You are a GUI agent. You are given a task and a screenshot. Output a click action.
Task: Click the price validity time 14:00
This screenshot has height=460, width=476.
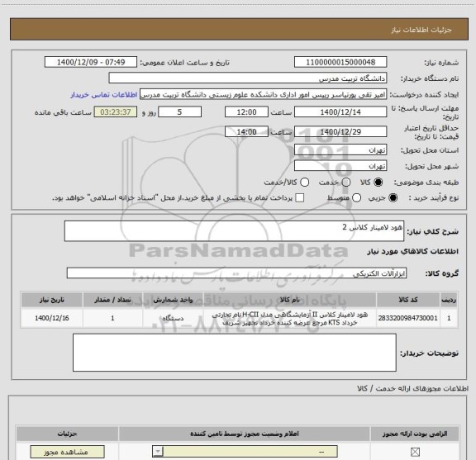tap(246, 131)
